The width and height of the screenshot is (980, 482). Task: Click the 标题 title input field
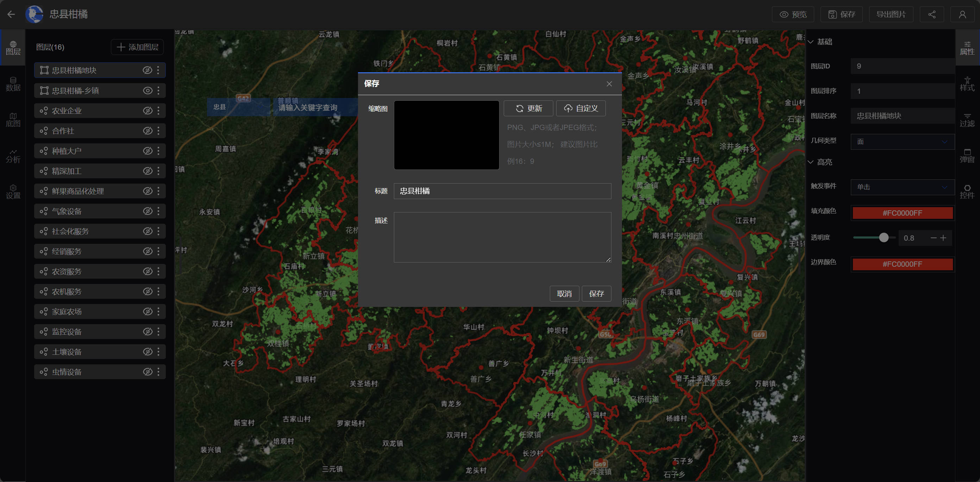[502, 191]
